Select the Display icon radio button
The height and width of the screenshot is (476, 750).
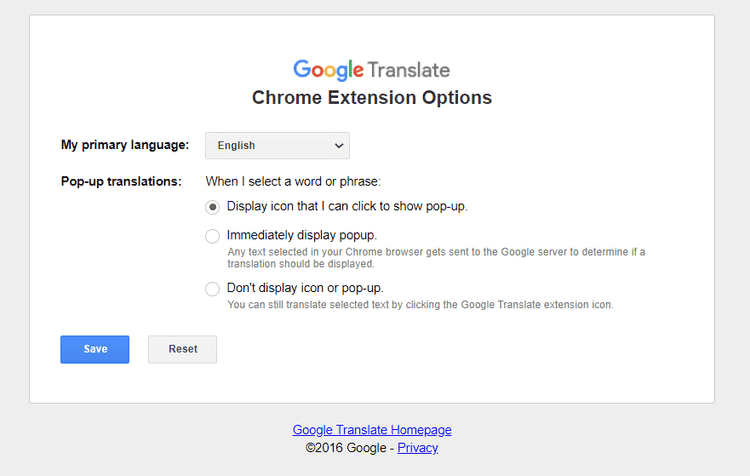(212, 207)
